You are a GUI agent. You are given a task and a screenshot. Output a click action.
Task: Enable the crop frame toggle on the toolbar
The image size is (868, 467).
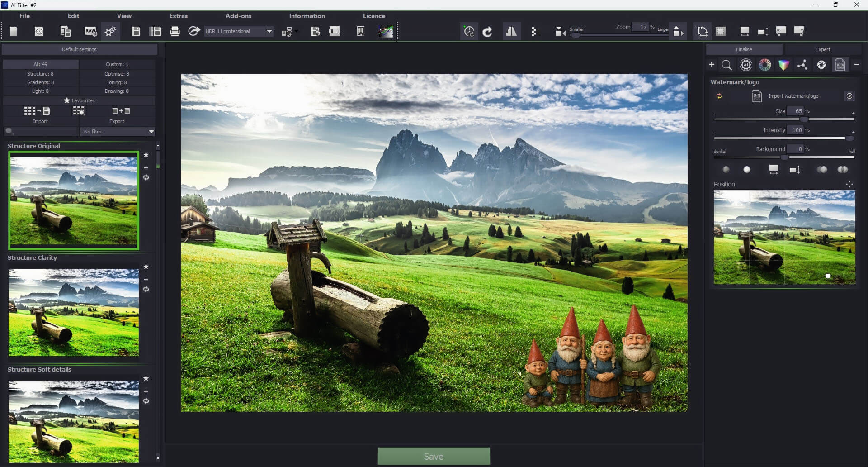click(x=721, y=31)
